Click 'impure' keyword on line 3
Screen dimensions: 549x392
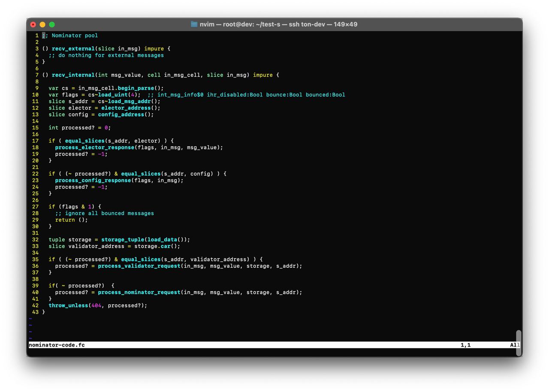154,49
